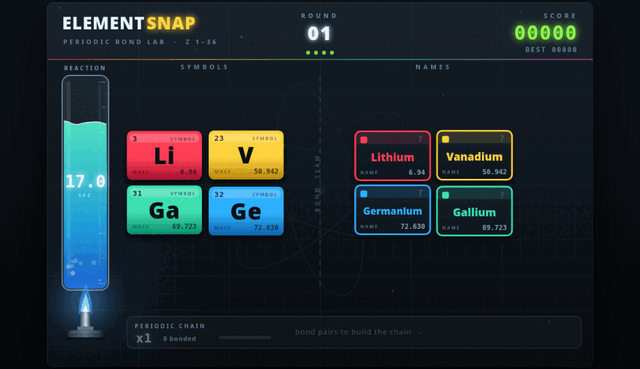
Task: Click the 'PERIODIC BOND LAB · Z 1-36' subtitle
Action: click(140, 42)
